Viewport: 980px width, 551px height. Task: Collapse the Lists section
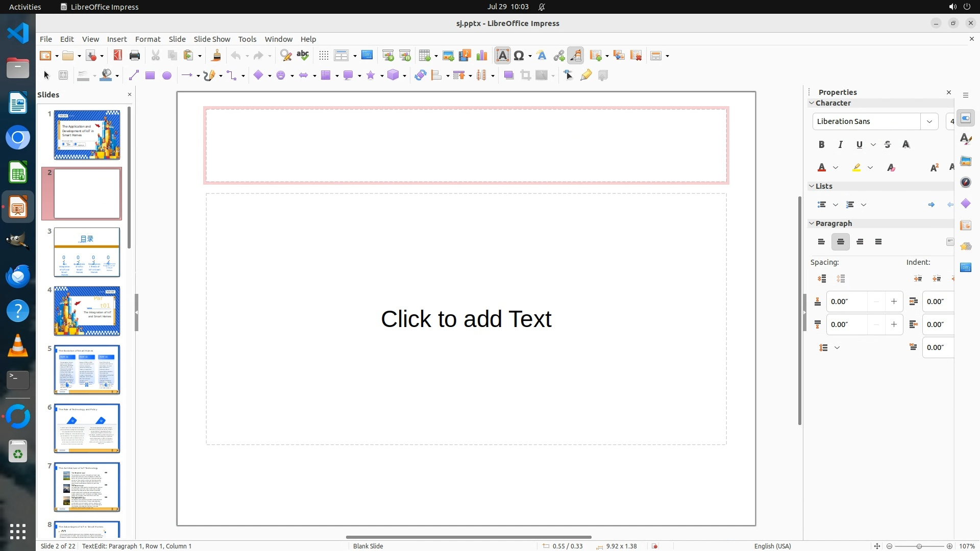coord(812,186)
